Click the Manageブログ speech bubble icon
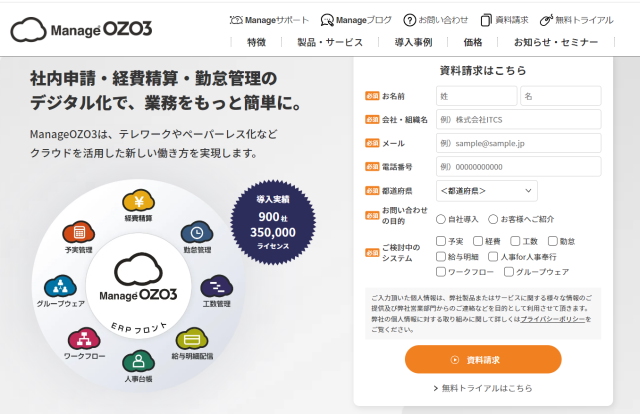 point(327,20)
